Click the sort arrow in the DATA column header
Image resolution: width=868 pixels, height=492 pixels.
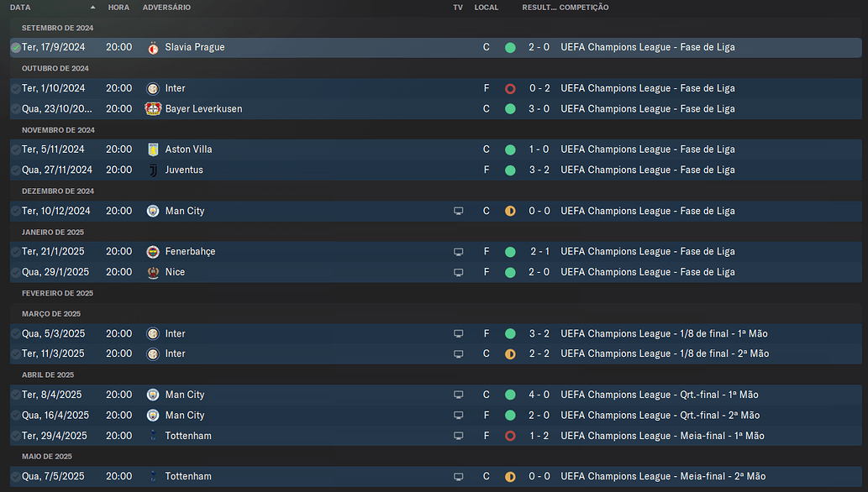[92, 8]
